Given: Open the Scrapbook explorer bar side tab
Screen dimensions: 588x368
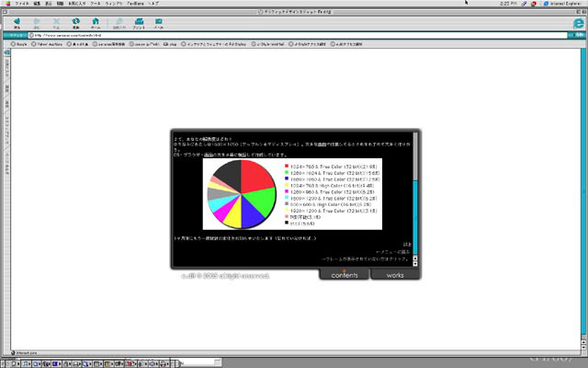Looking at the screenshot, I should pyautogui.click(x=6, y=131).
